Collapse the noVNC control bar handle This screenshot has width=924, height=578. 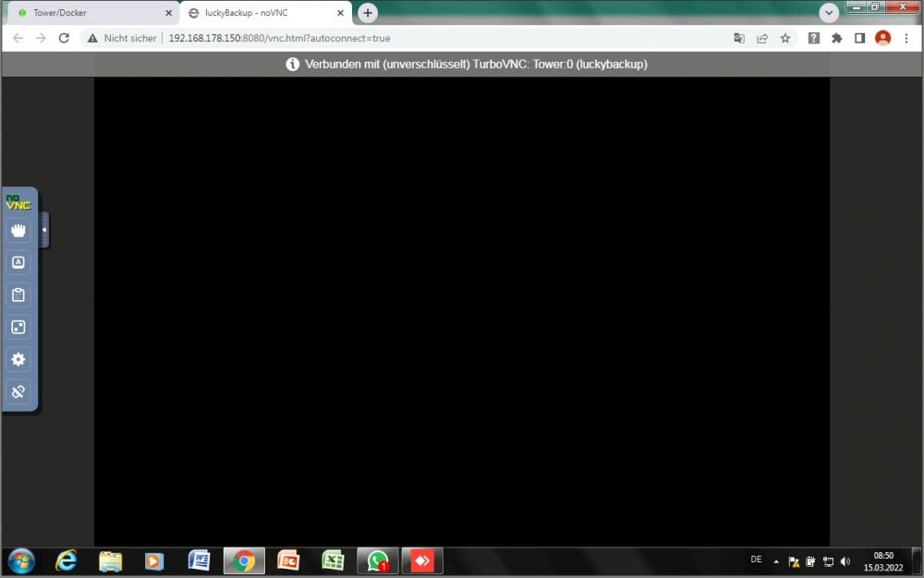tap(44, 230)
